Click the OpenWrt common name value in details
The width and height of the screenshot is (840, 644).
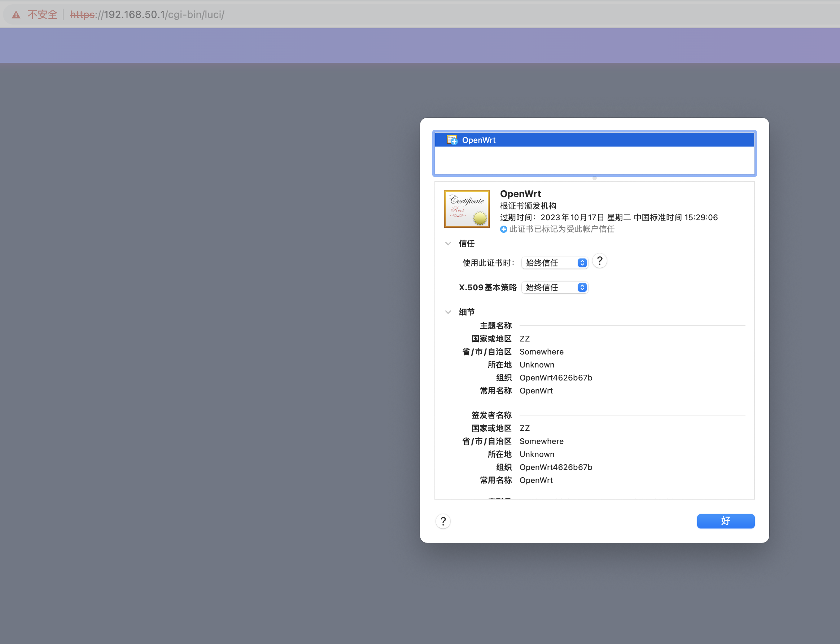536,391
